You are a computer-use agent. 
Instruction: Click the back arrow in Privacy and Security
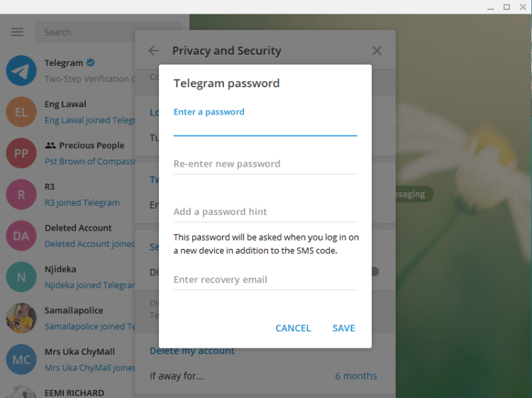click(x=154, y=50)
